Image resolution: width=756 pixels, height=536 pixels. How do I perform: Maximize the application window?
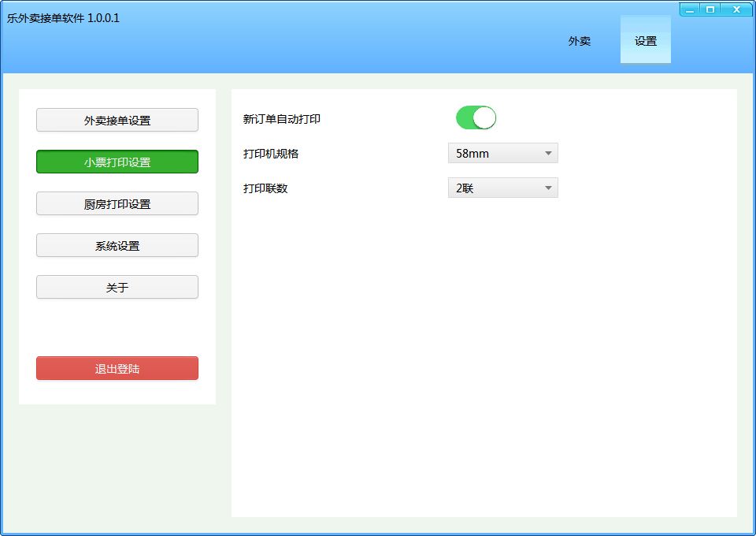click(710, 9)
